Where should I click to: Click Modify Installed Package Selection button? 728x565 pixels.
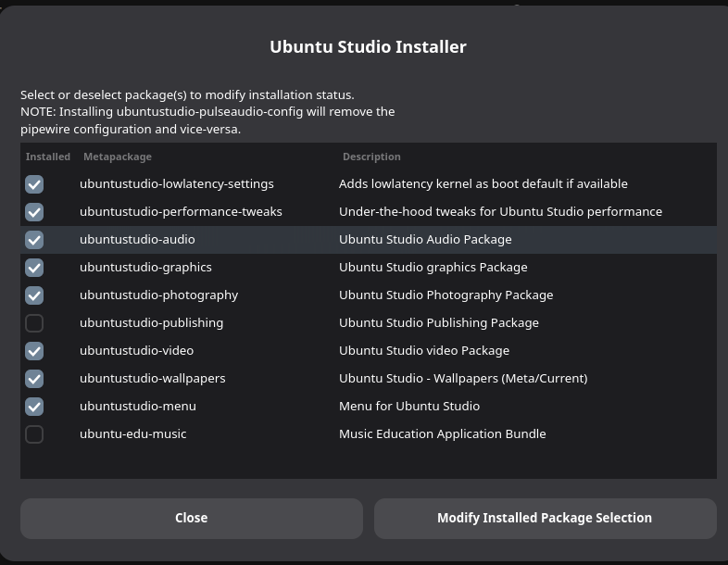545,518
